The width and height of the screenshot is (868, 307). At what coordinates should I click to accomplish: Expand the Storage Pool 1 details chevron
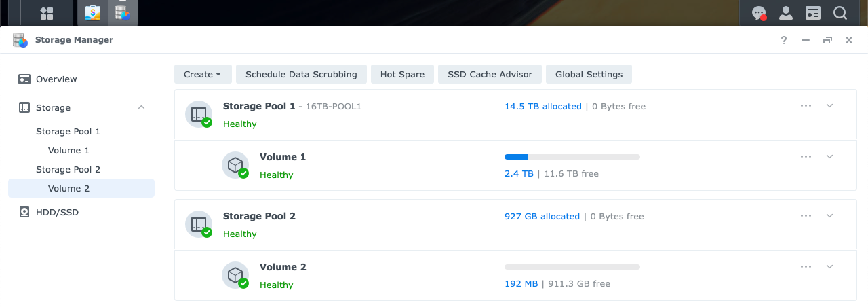[829, 106]
